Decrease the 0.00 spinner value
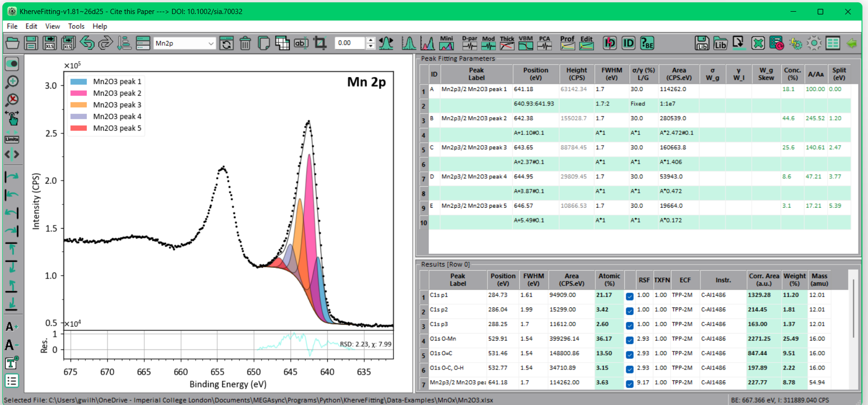Screen dimensions: 868x405 (371, 46)
